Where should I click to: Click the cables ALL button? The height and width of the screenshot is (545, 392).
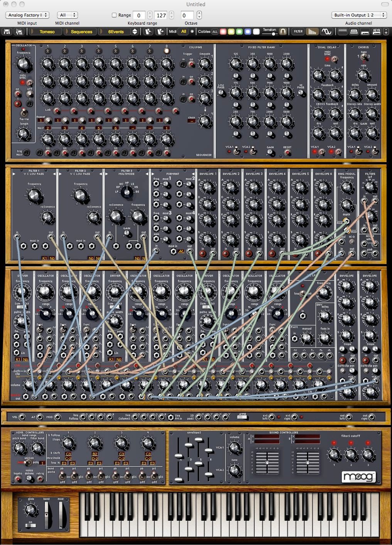click(x=215, y=32)
